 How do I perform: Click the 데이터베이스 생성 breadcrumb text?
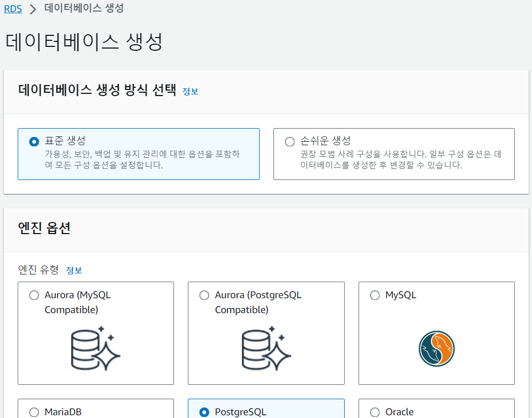pos(84,8)
